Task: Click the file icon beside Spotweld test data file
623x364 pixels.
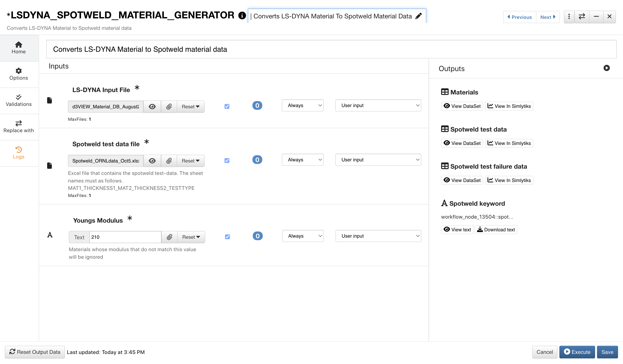Action: coord(49,165)
